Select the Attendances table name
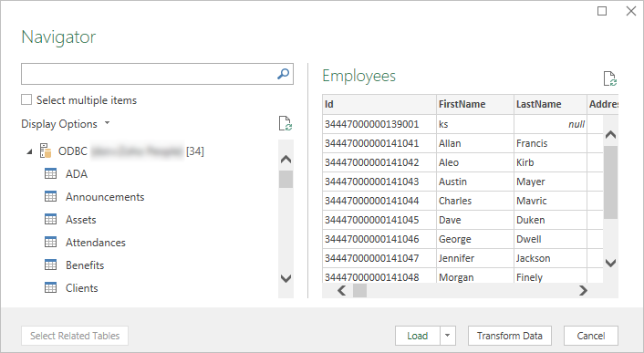644x353 pixels. [x=96, y=243]
